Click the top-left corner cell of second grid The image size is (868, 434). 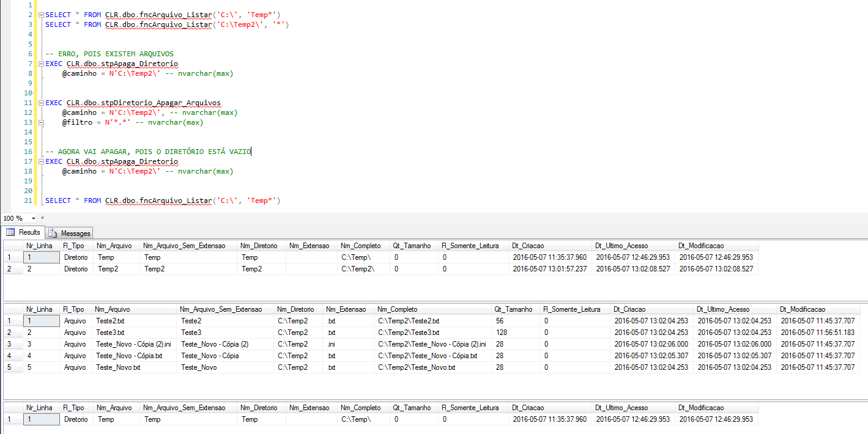tap(12, 309)
